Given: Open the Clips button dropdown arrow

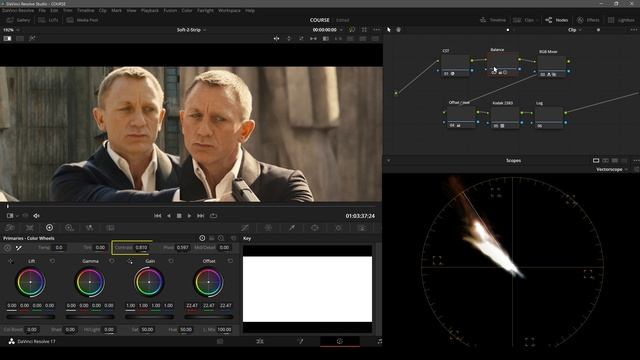Looking at the screenshot, I should point(537,20).
